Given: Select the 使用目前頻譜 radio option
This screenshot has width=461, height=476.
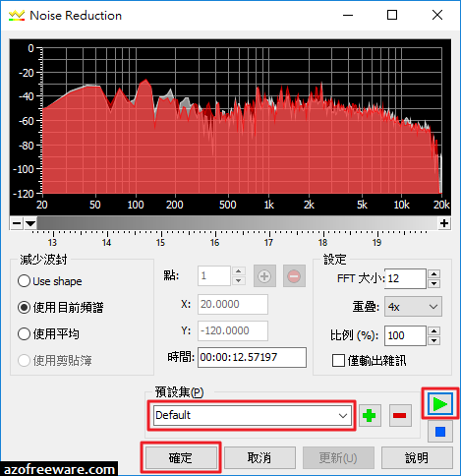Looking at the screenshot, I should point(61,308).
